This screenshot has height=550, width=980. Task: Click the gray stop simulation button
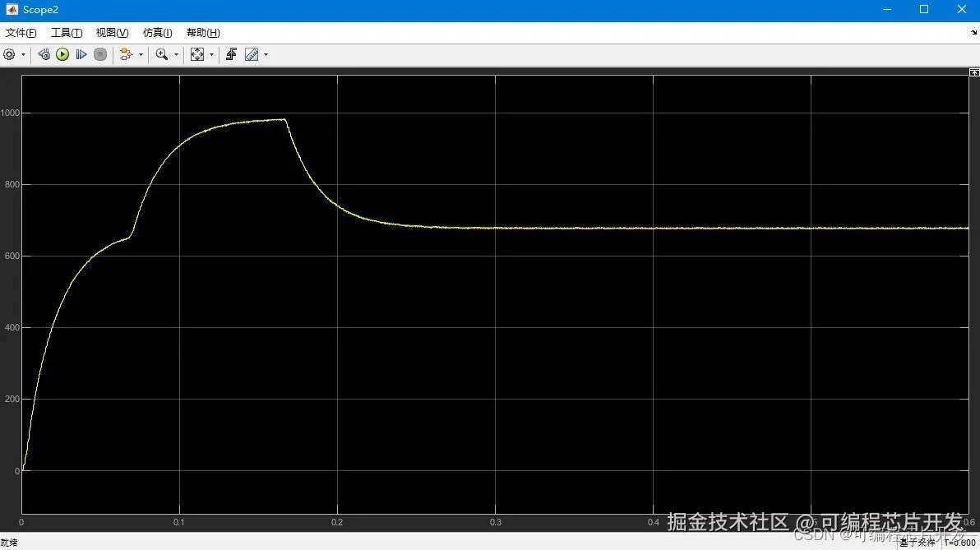pos(100,54)
